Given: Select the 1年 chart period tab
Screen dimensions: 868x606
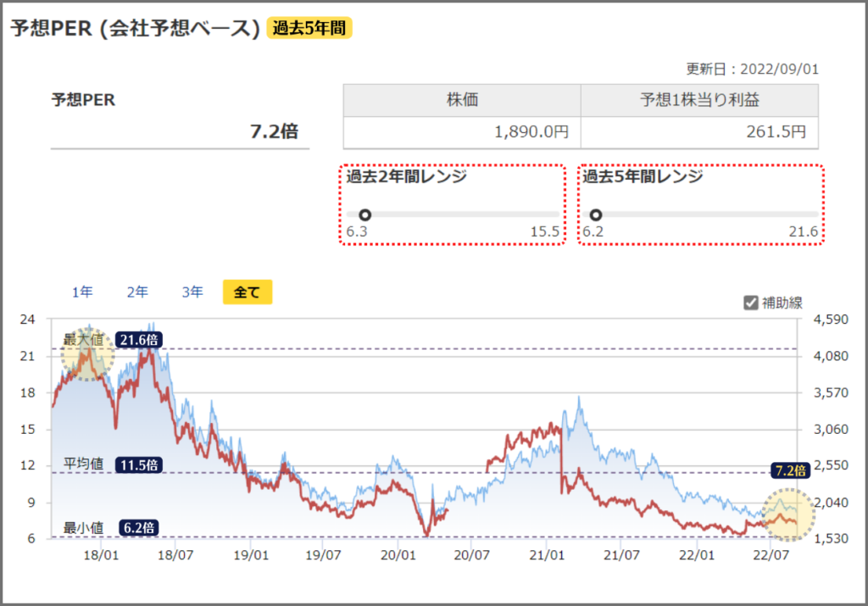Looking at the screenshot, I should 82,292.
